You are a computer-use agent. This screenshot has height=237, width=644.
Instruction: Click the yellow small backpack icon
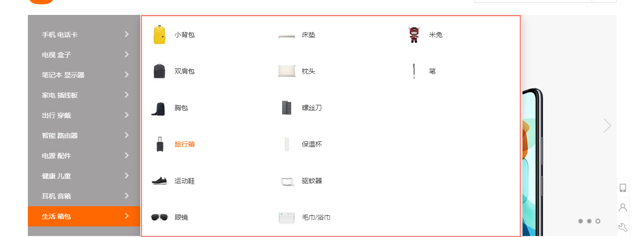[x=159, y=35]
